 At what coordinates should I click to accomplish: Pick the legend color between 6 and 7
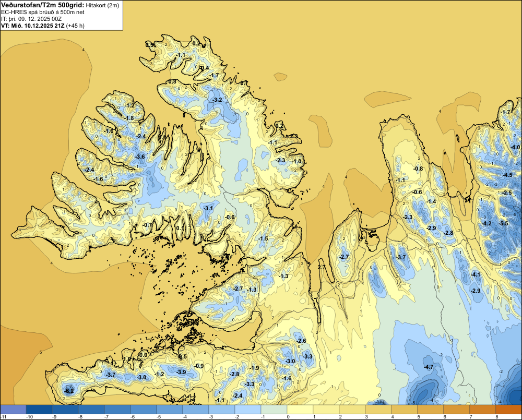(457, 410)
